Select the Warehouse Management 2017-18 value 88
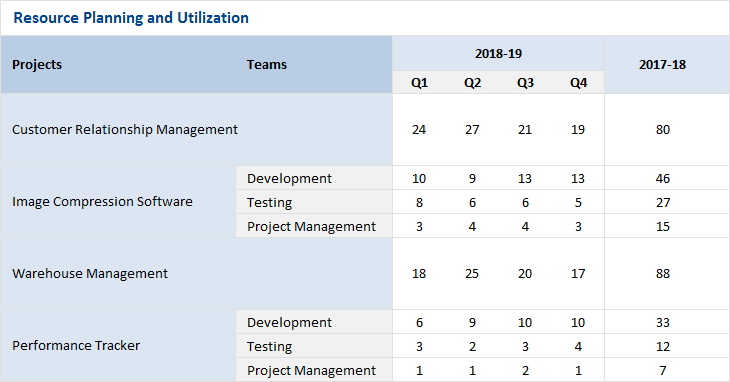Viewport: 730px width, 382px height. 662,274
